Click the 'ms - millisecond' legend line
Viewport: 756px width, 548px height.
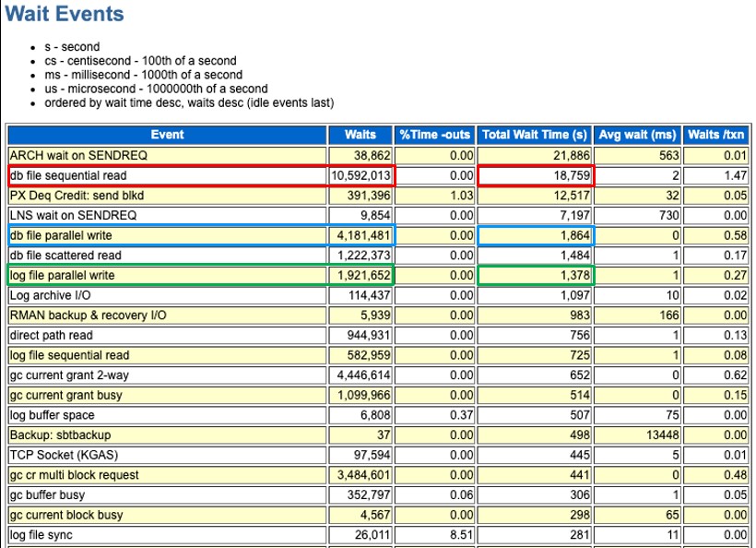tap(143, 75)
